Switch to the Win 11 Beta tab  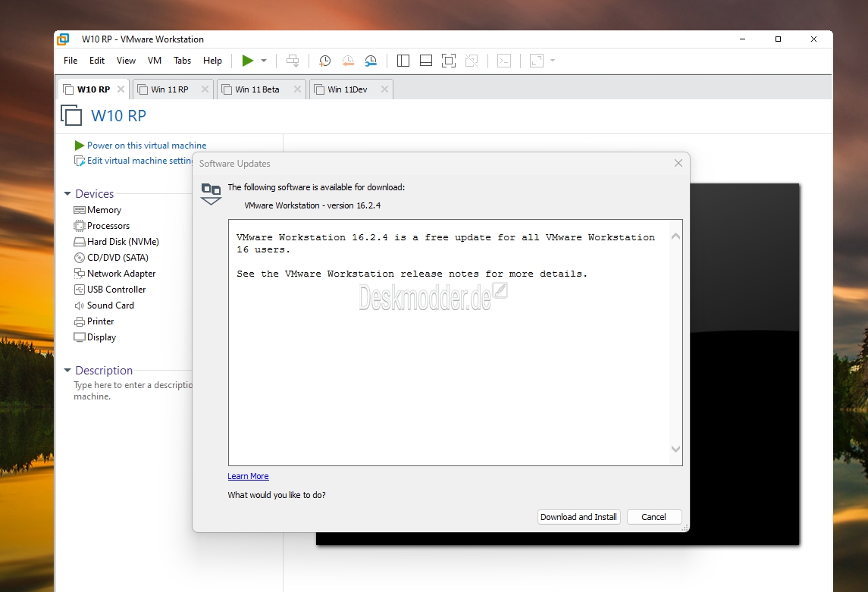click(257, 89)
